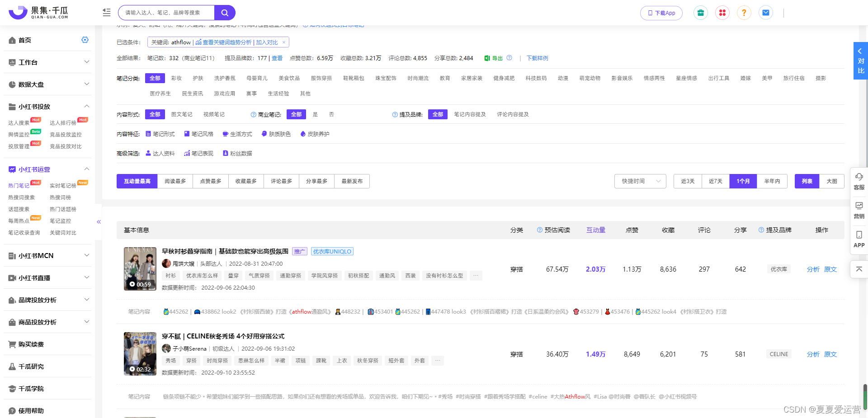Select 图文笔记 content format
Screen dimensions: 868x418
point(182,114)
